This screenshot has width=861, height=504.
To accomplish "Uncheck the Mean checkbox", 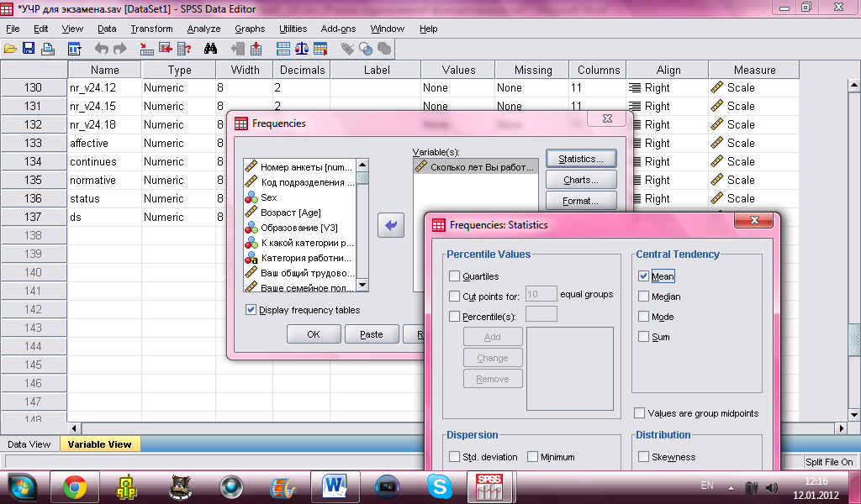I will 643,276.
